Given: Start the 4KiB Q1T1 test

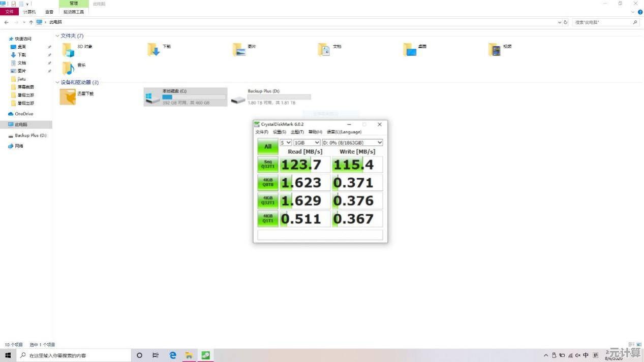Looking at the screenshot, I should pos(267,219).
